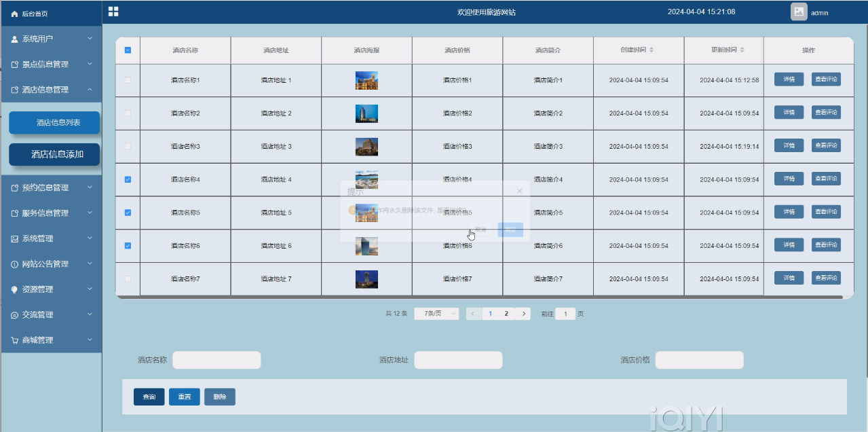Click the bulb icon beside 资源管理
Screen dimensions: 868x432
click(14, 289)
